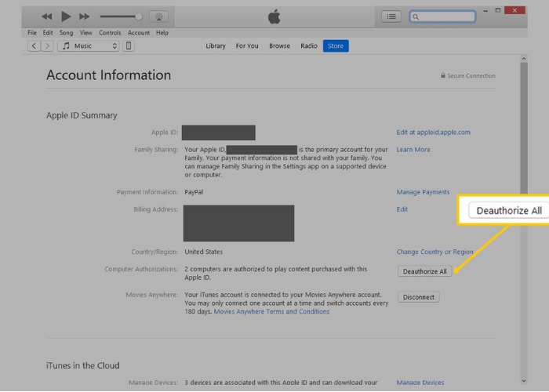Click the United States country text
The width and height of the screenshot is (549, 392).
tap(203, 252)
